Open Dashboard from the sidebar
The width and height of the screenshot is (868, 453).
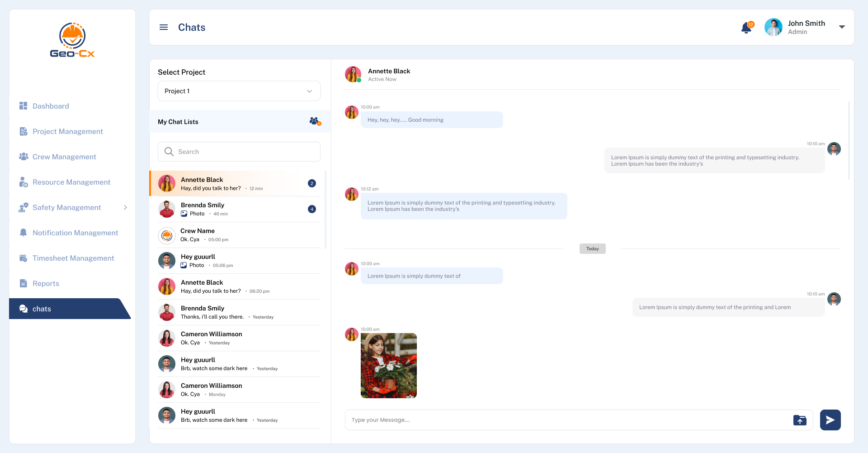pyautogui.click(x=51, y=106)
